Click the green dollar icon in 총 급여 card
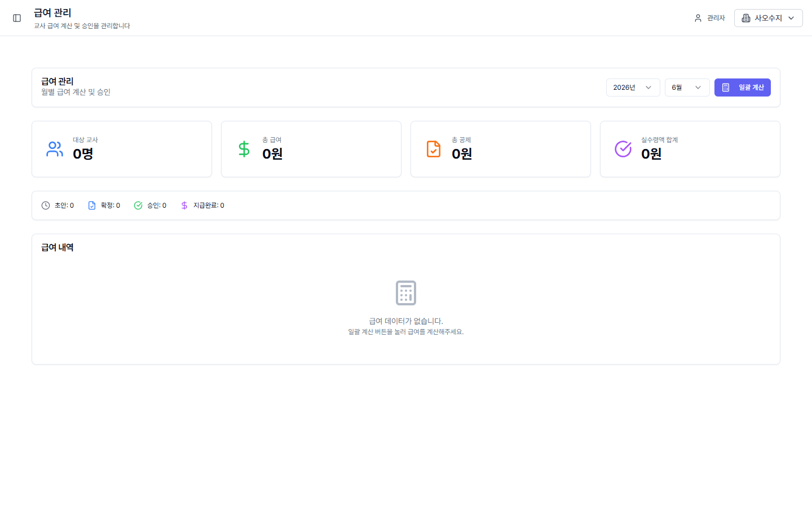Image resolution: width=812 pixels, height=508 pixels. tap(244, 149)
